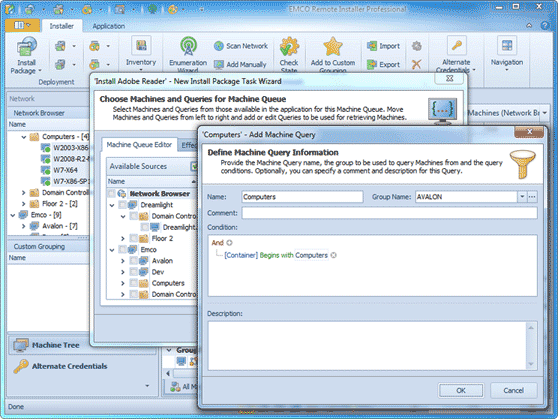Expand the Floor 2 - [2] tree node
The height and width of the screenshot is (419, 558).
[23, 204]
